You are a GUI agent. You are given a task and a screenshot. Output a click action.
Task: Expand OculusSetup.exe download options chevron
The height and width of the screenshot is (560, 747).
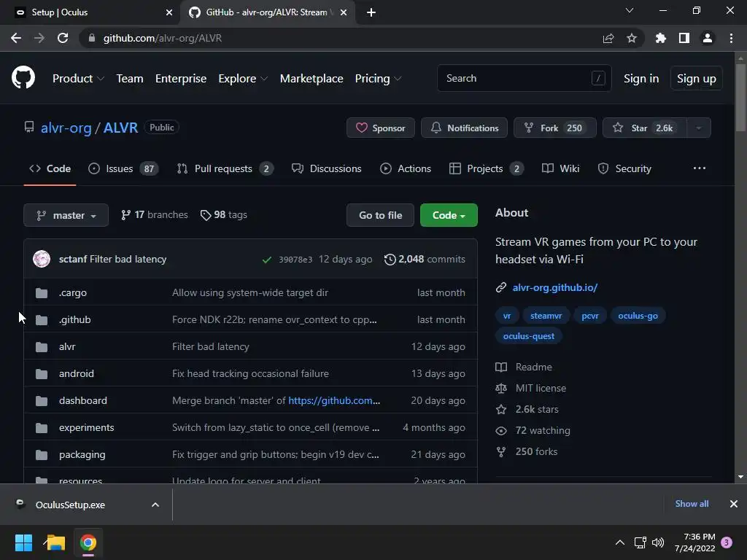(155, 505)
